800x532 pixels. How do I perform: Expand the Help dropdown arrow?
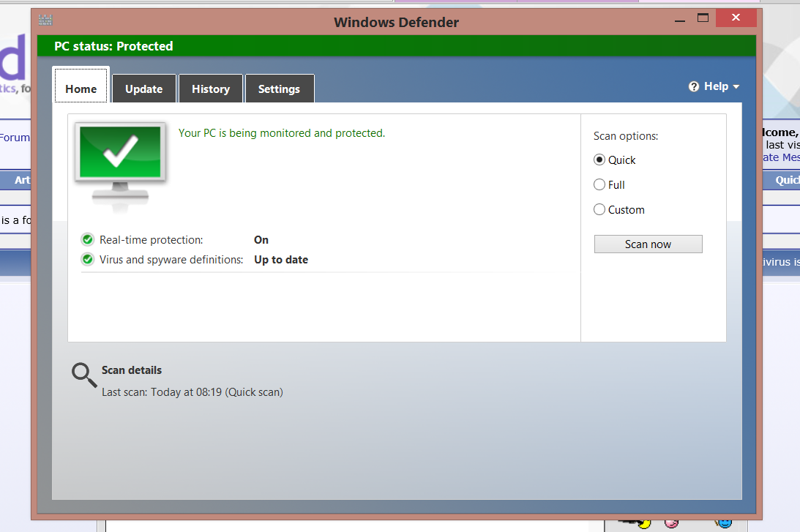(736, 87)
